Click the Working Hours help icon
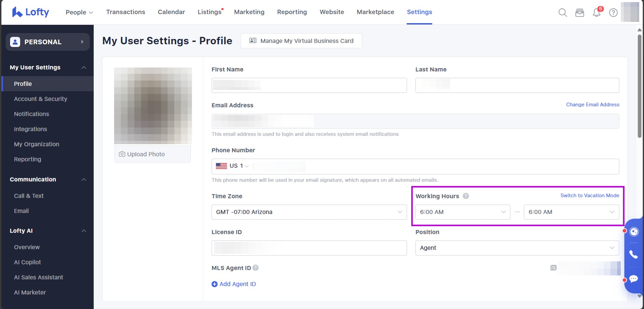The image size is (644, 309). click(x=466, y=196)
